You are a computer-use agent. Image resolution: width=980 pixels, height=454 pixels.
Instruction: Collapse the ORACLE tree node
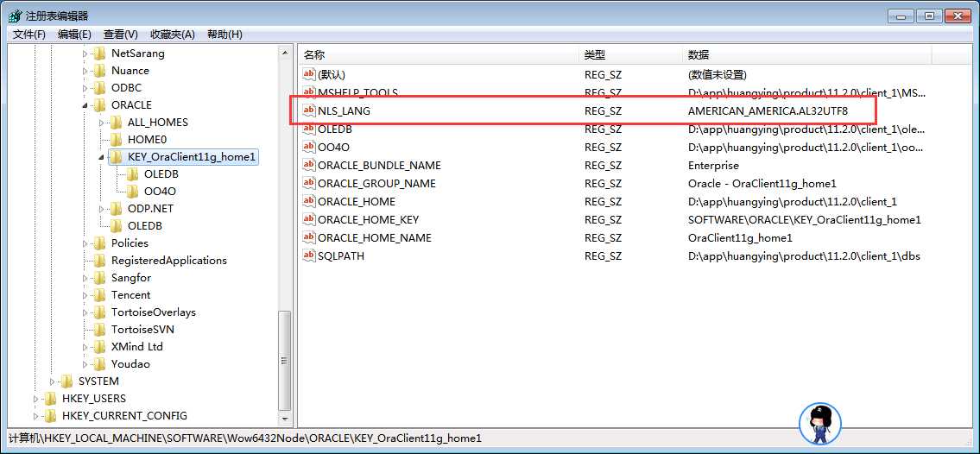(x=85, y=105)
